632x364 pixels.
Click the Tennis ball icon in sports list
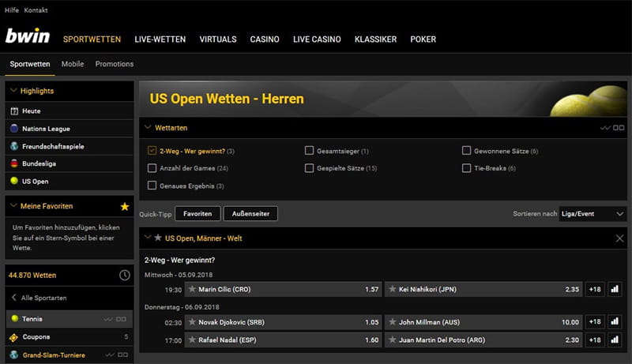point(15,318)
